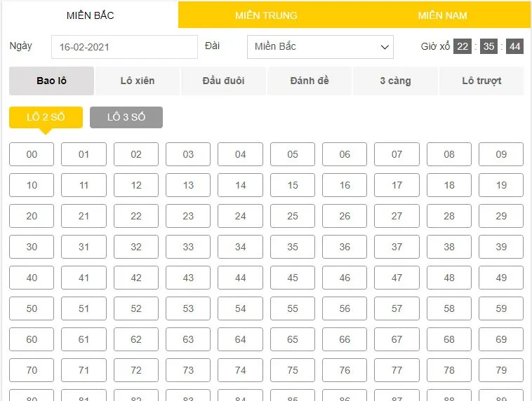Image resolution: width=532 pixels, height=401 pixels.
Task: Open the Đài dropdown showing Miền Bắc
Action: (x=320, y=47)
